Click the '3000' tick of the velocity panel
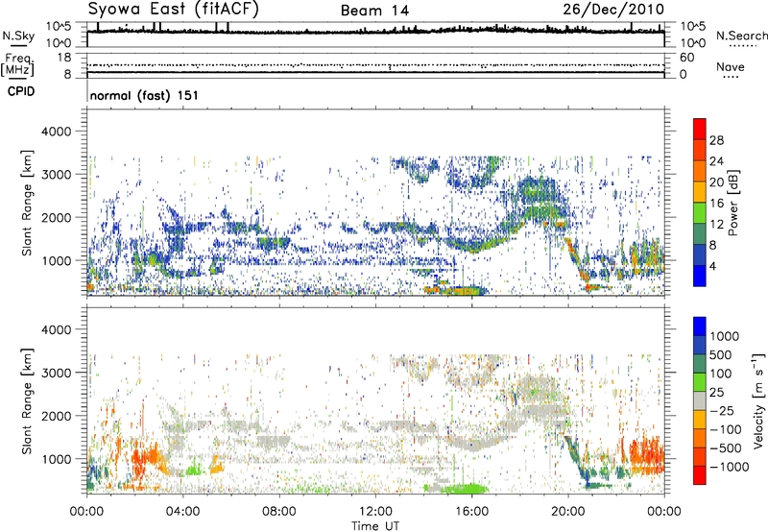This screenshot has width=768, height=532. point(57,373)
